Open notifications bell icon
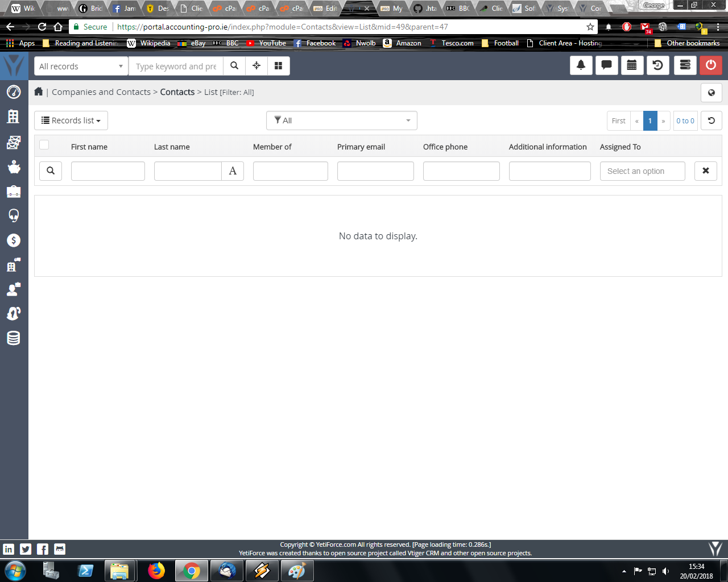This screenshot has width=728, height=582. pyautogui.click(x=581, y=65)
